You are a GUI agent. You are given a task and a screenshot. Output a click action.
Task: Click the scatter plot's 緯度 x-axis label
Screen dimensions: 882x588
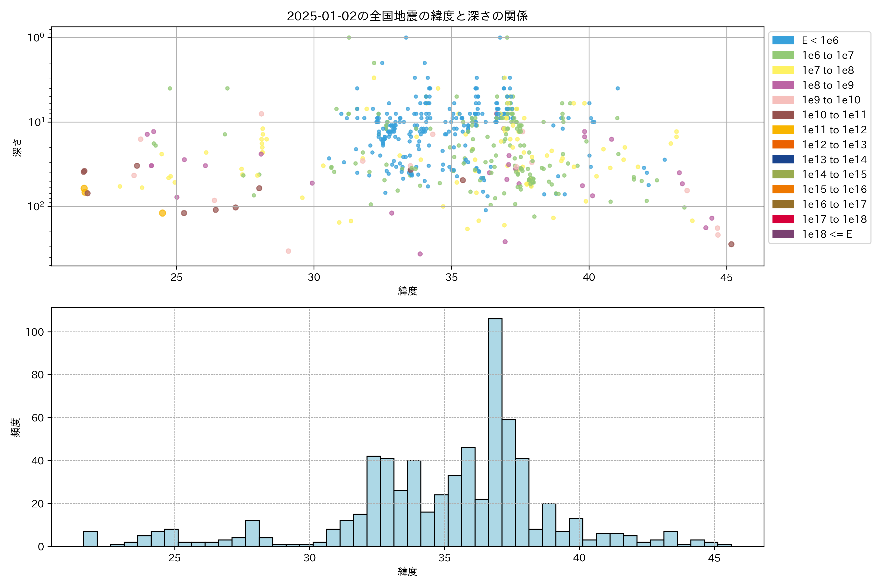(x=407, y=291)
